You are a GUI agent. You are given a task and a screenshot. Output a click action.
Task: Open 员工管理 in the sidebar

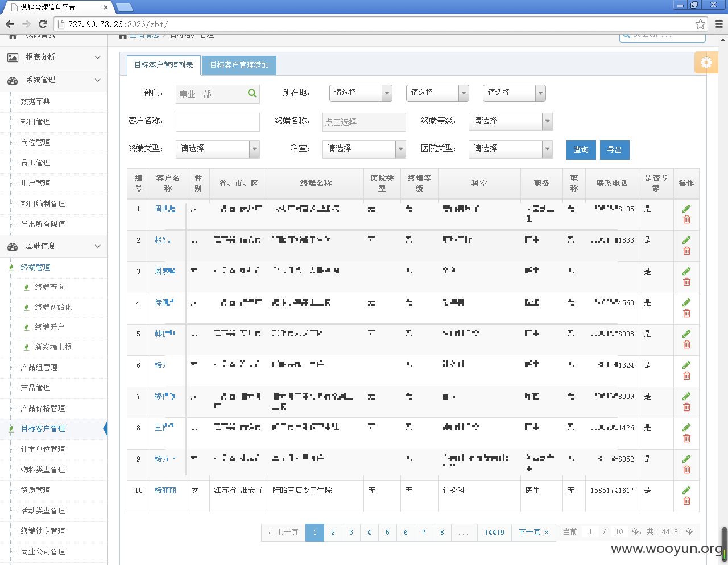point(35,163)
